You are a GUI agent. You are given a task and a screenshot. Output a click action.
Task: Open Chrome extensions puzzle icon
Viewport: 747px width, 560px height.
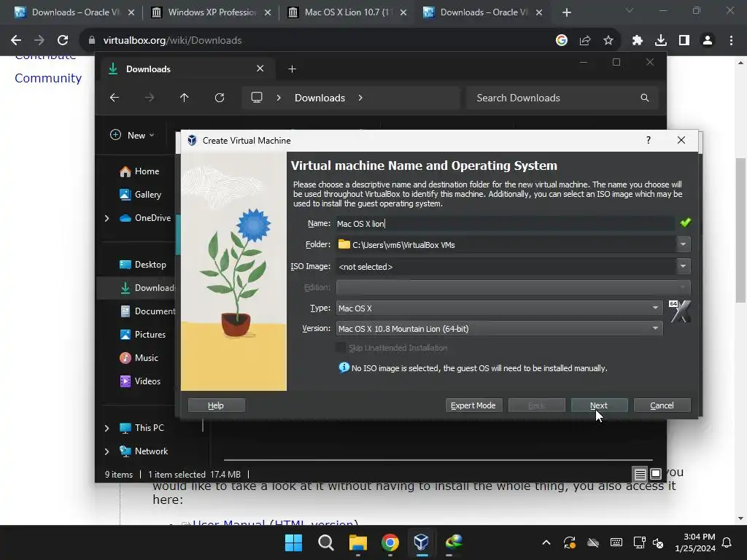pos(638,41)
